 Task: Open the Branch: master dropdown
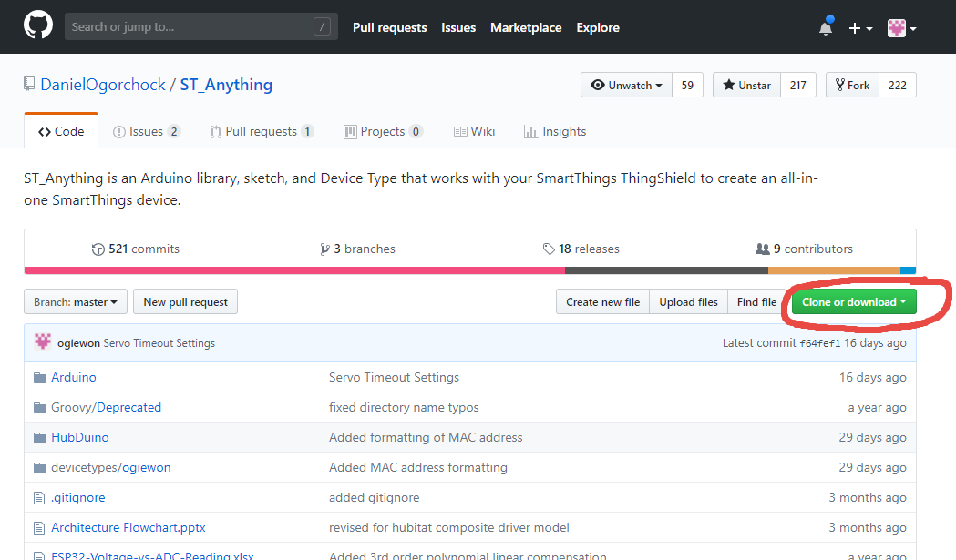[x=76, y=302]
